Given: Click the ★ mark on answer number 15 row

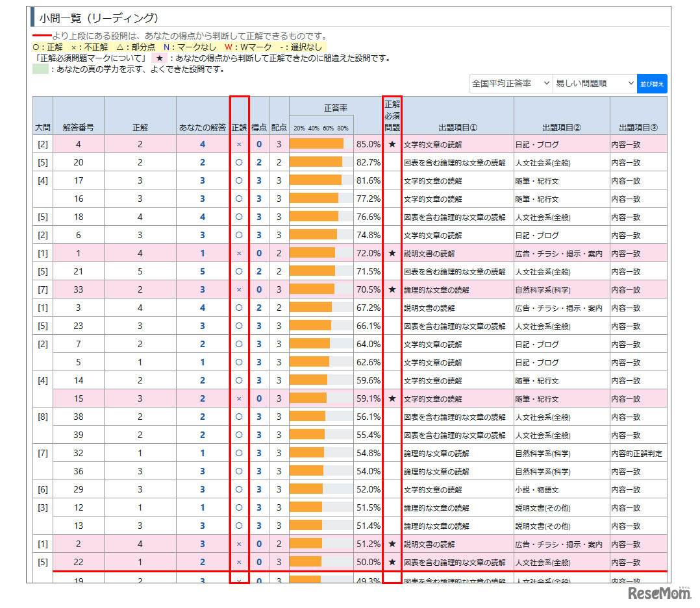Looking at the screenshot, I should tap(393, 398).
